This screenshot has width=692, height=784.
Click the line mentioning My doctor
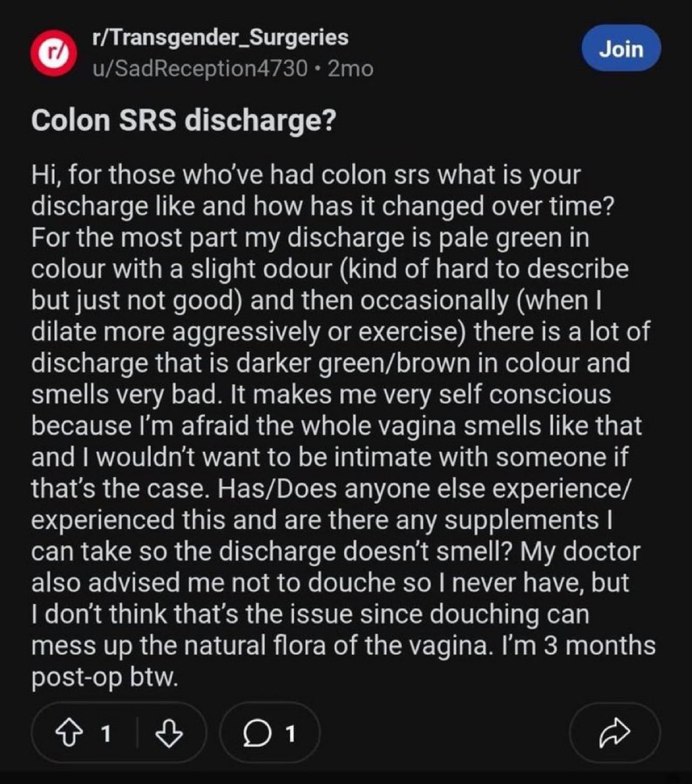tap(335, 551)
